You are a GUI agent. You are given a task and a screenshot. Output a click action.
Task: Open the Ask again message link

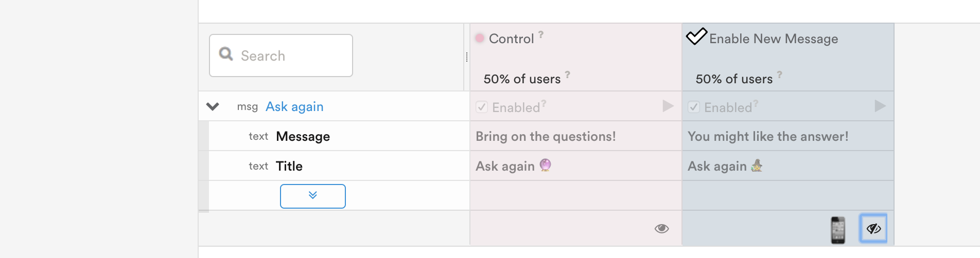coord(294,107)
